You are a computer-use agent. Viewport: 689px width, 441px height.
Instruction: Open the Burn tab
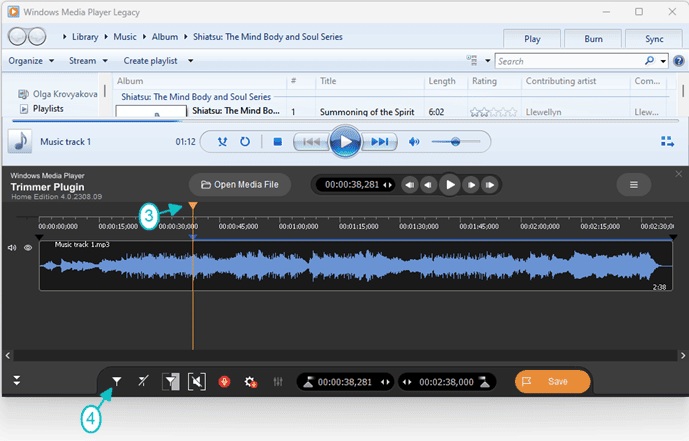click(593, 39)
